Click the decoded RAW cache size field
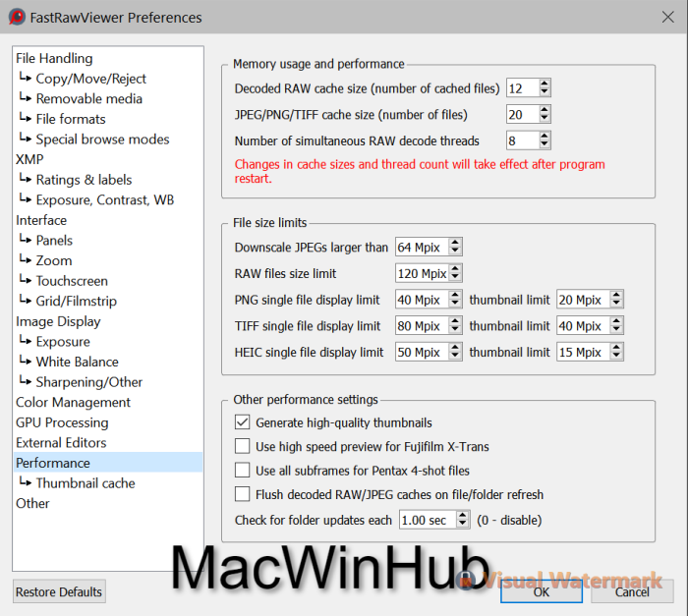Image resolution: width=688 pixels, height=616 pixels. coord(523,88)
